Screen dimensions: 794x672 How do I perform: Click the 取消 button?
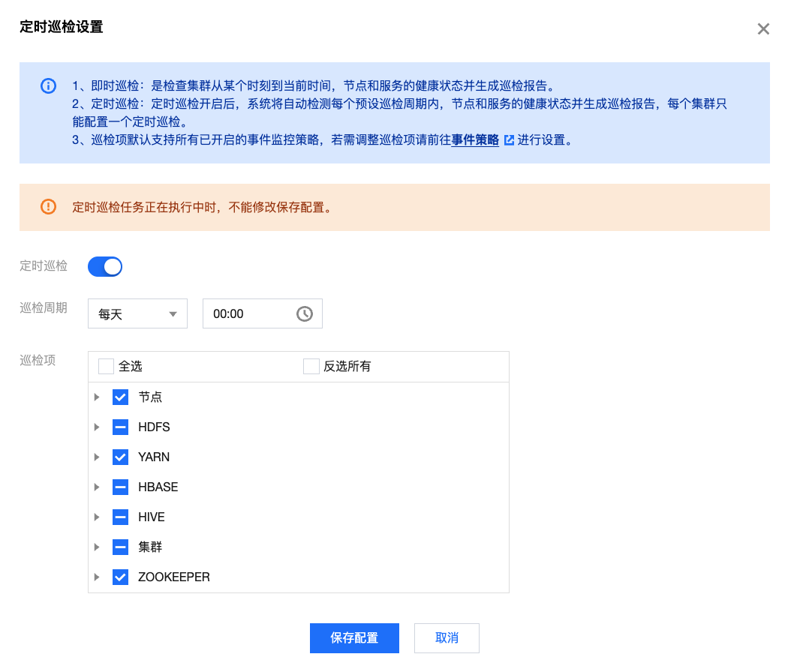(447, 638)
